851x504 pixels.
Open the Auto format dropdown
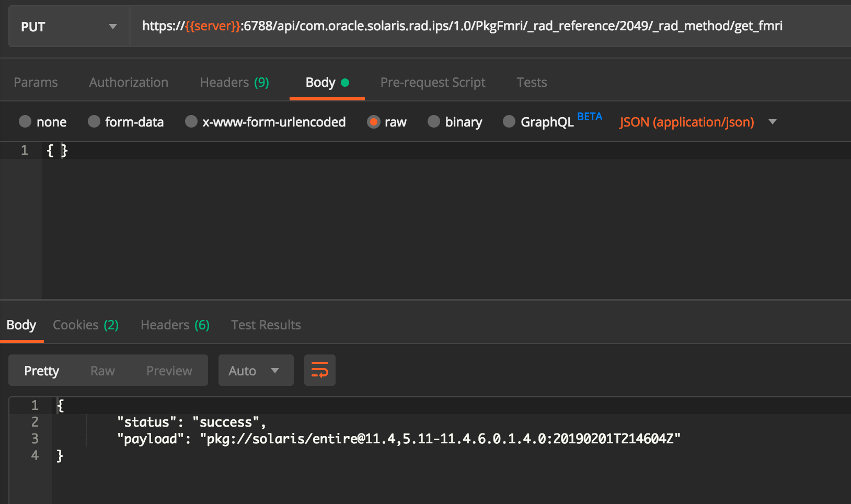click(255, 370)
